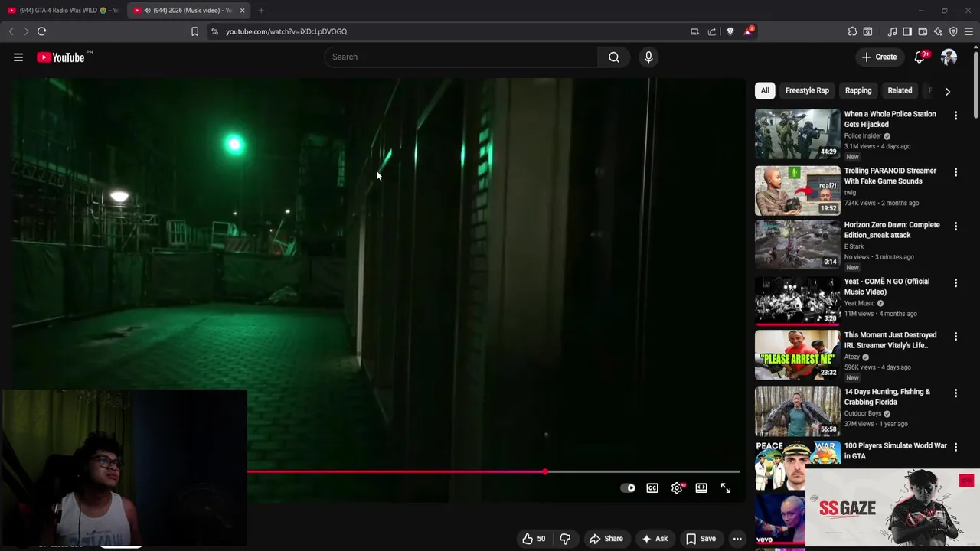
Task: Open Brave Rewards triangle icon
Action: 748,31
